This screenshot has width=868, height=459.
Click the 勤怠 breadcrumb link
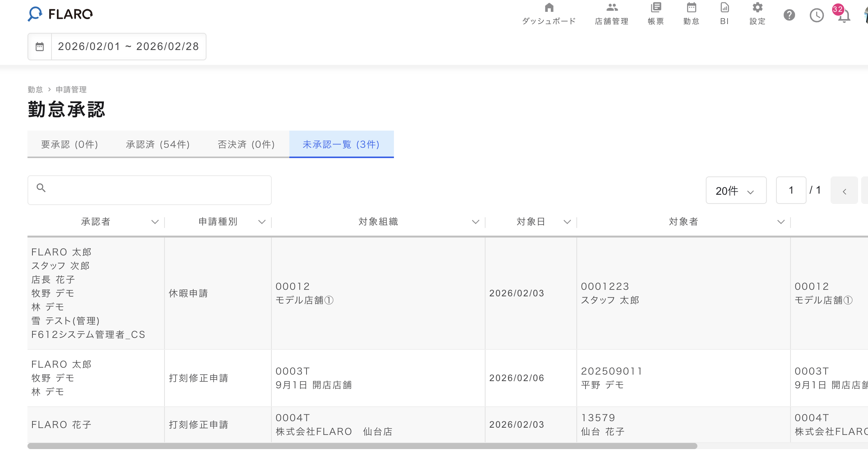point(35,89)
